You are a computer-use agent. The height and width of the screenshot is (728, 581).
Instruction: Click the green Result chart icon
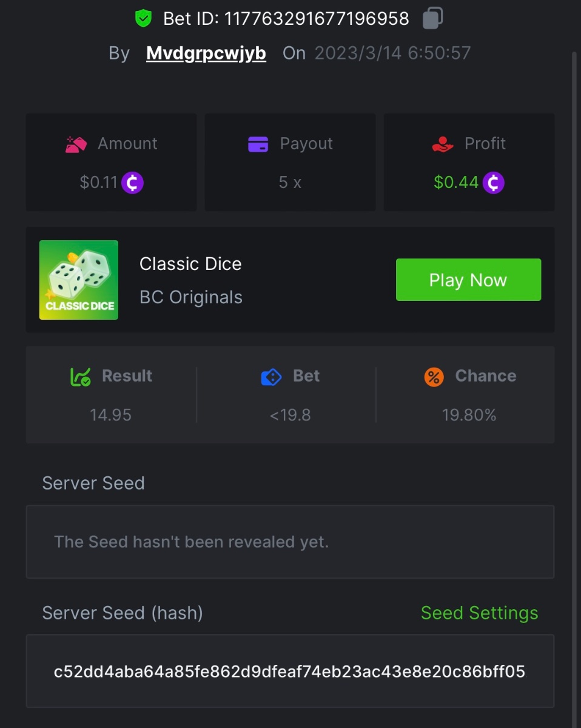click(81, 377)
